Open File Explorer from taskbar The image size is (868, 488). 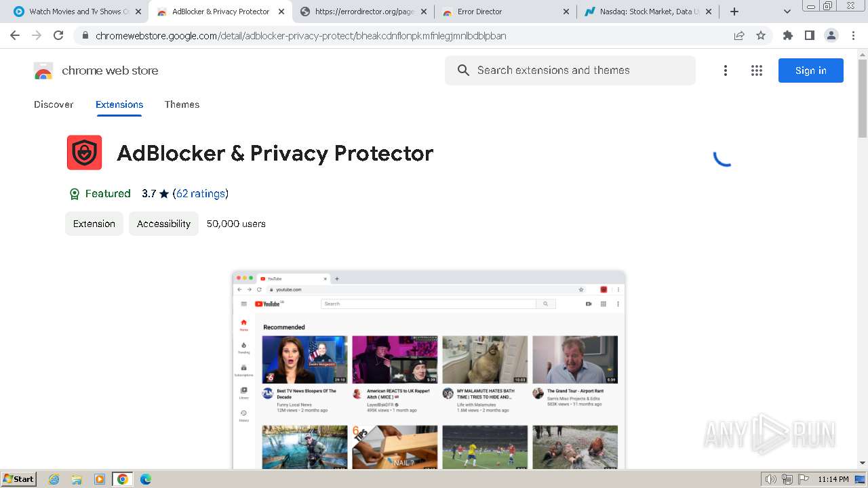pyautogui.click(x=77, y=479)
